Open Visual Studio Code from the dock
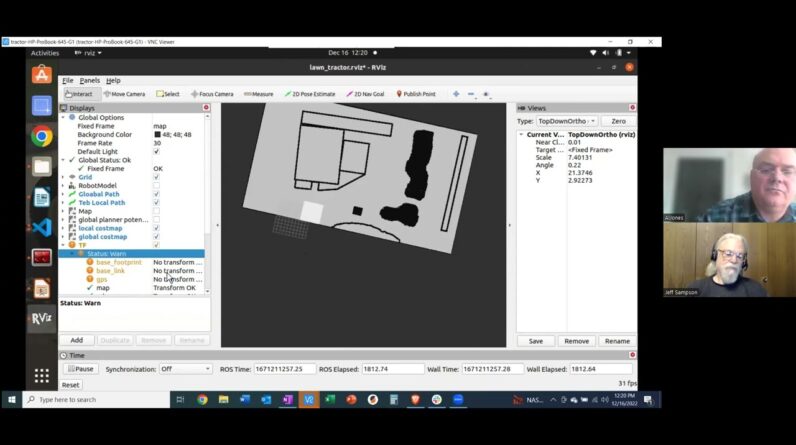The width and height of the screenshot is (796, 445). 41,227
